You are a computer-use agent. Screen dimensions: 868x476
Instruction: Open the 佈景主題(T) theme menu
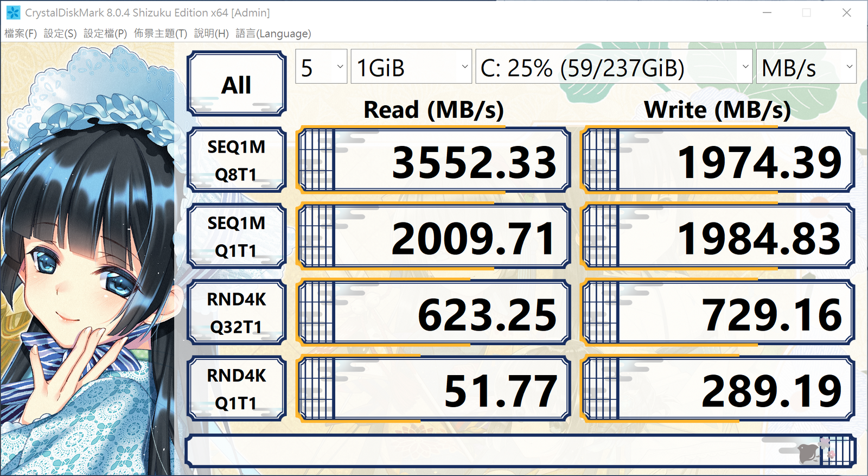[161, 34]
